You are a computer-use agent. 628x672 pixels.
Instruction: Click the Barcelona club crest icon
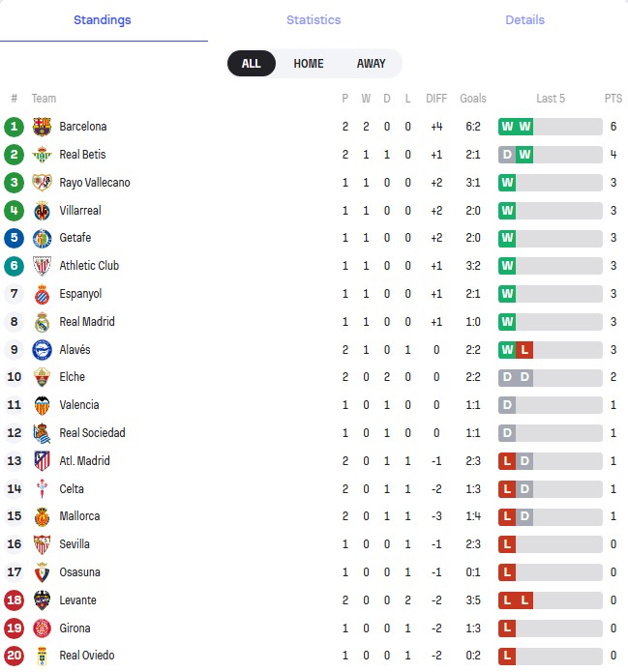42,127
